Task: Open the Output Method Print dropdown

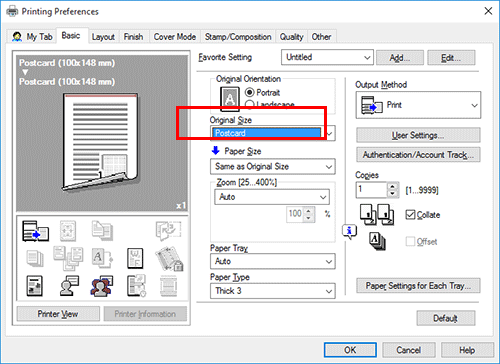Action: click(x=418, y=105)
